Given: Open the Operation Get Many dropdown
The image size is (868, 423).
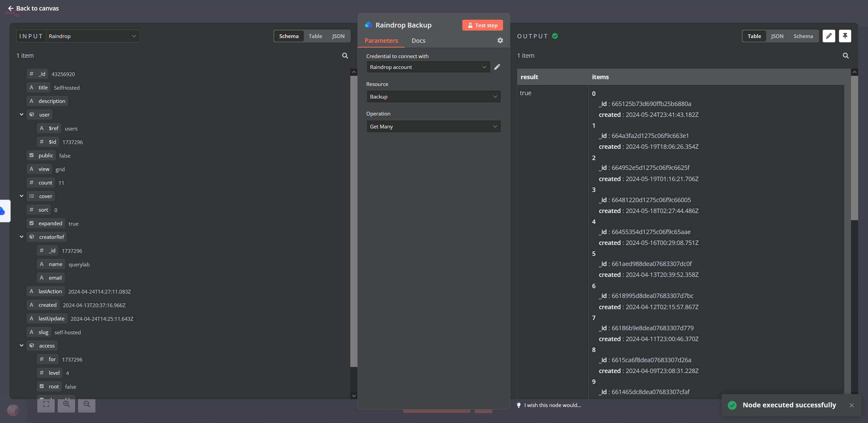Looking at the screenshot, I should [x=433, y=126].
